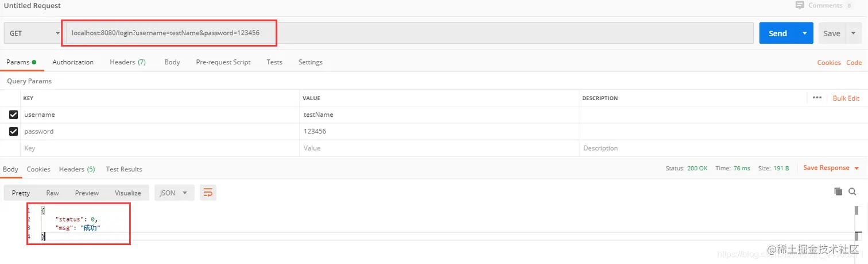The width and height of the screenshot is (868, 264).
Task: Click the "msg" line in response
Action: (78, 228)
